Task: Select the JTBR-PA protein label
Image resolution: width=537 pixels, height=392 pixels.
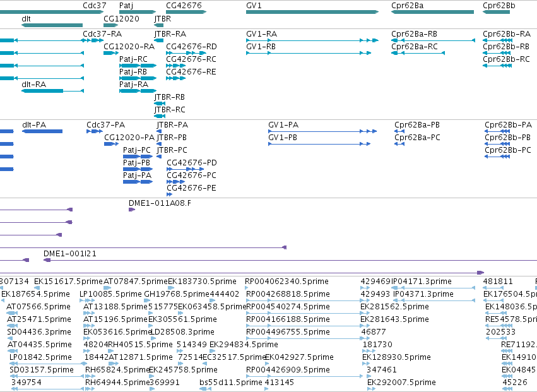Action: tap(172, 125)
